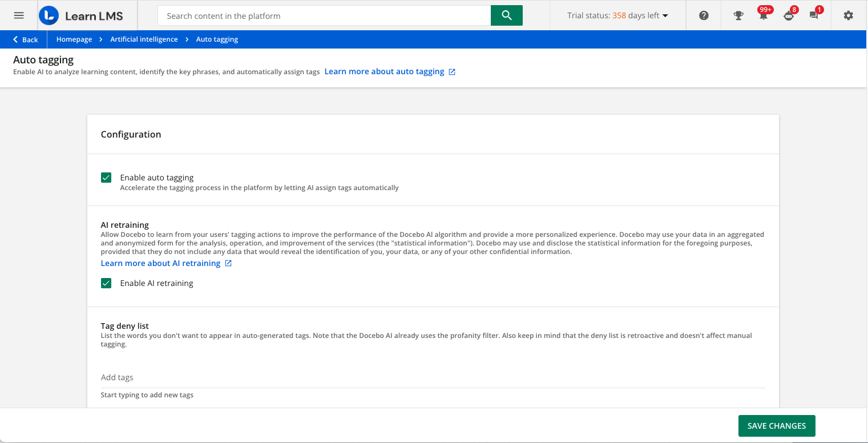868x443 pixels.
Task: Open the hamburger main menu
Action: point(19,15)
